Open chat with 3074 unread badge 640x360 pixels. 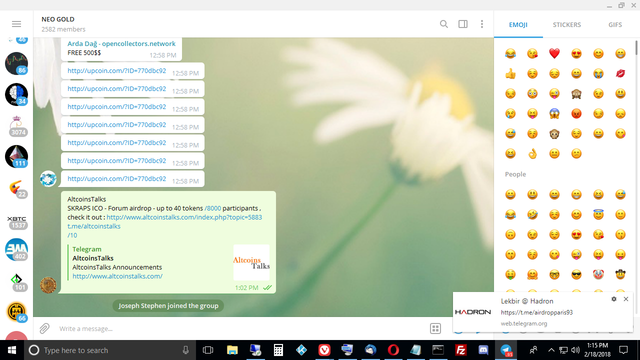point(16,125)
